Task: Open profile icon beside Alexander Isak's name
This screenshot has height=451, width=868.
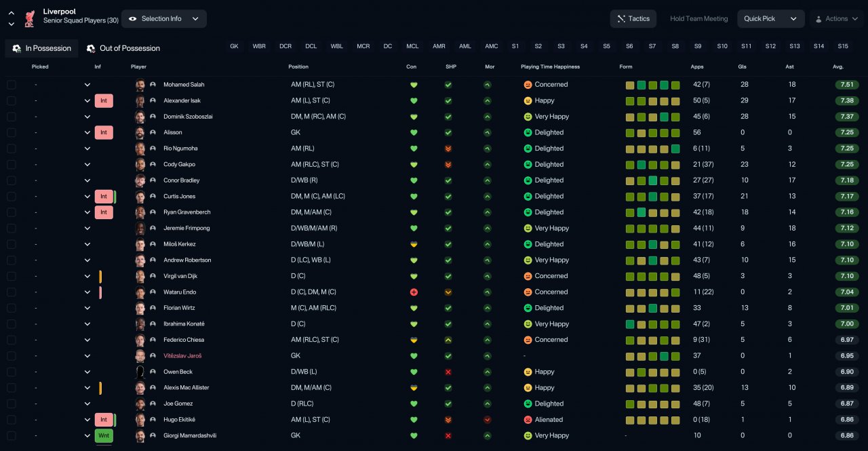Action: (153, 101)
